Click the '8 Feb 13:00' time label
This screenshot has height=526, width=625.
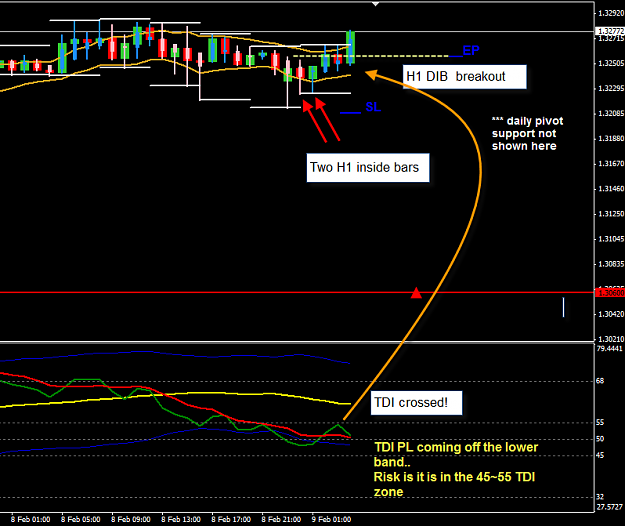point(181,520)
